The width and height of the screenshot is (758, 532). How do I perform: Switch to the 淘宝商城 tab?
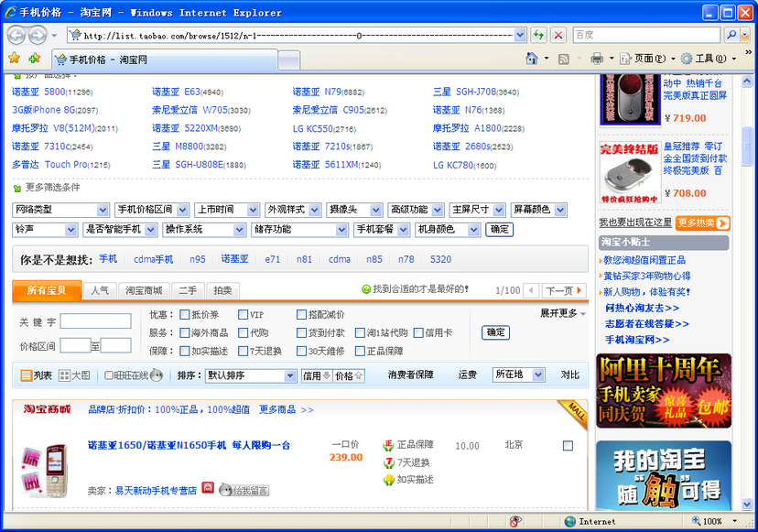click(144, 290)
